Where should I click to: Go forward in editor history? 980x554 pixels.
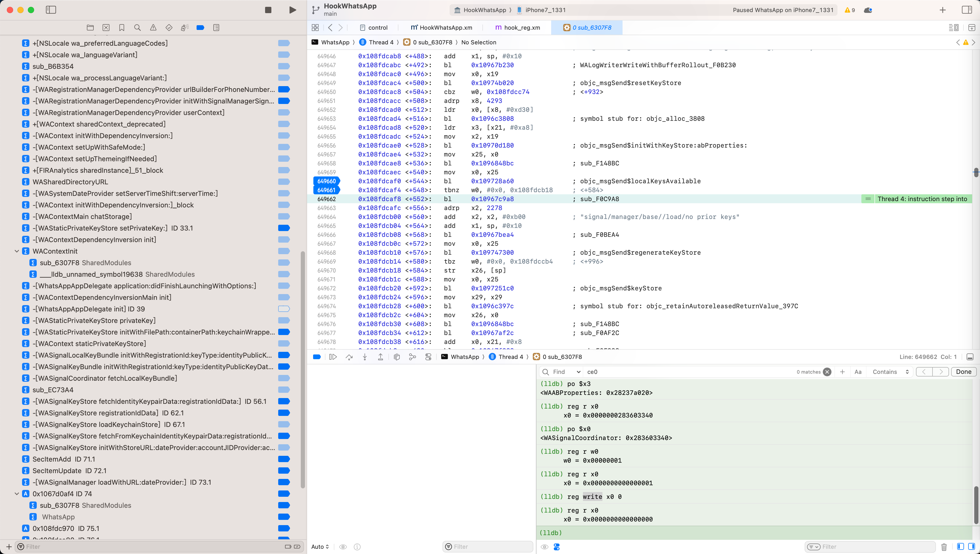[x=340, y=27]
